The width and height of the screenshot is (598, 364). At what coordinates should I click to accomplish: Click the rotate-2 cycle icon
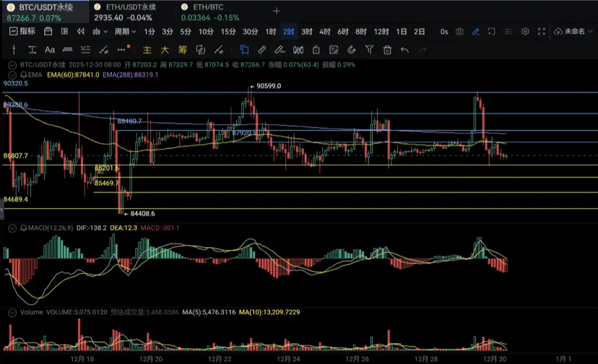201,50
